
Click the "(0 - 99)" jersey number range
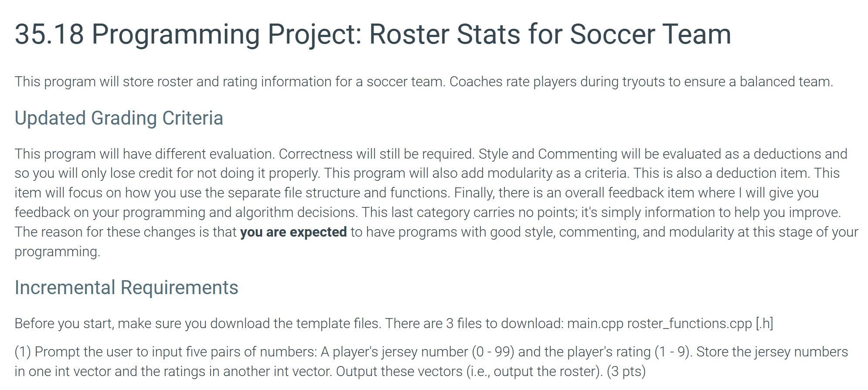(493, 352)
